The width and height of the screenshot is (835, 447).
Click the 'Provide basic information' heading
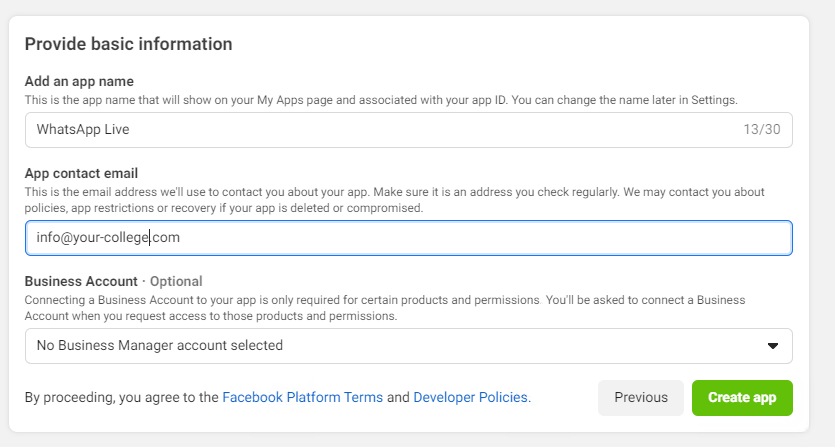(128, 44)
